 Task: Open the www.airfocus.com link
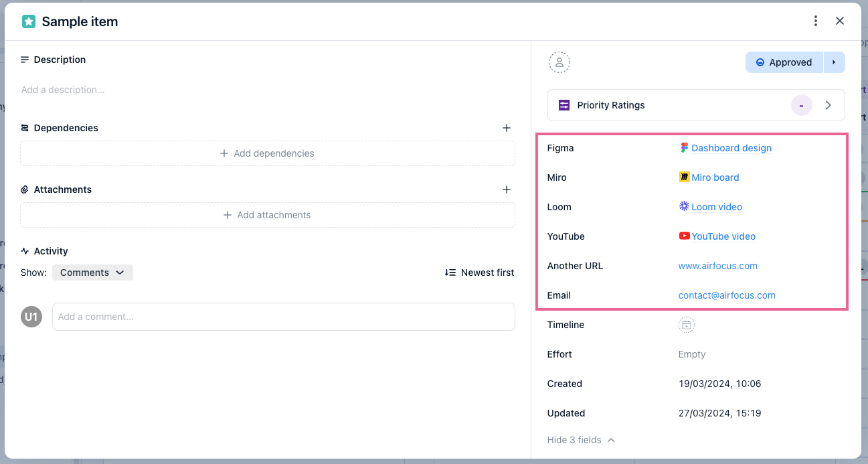pyautogui.click(x=718, y=266)
